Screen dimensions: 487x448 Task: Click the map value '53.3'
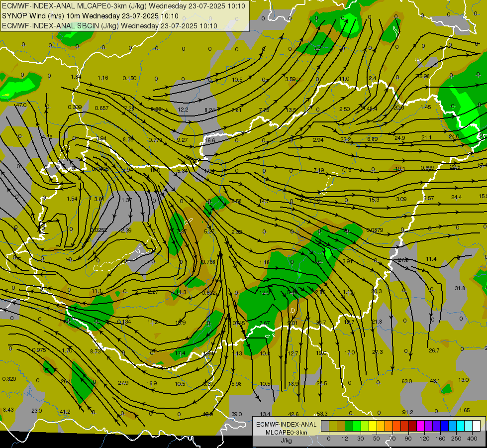(322, 414)
